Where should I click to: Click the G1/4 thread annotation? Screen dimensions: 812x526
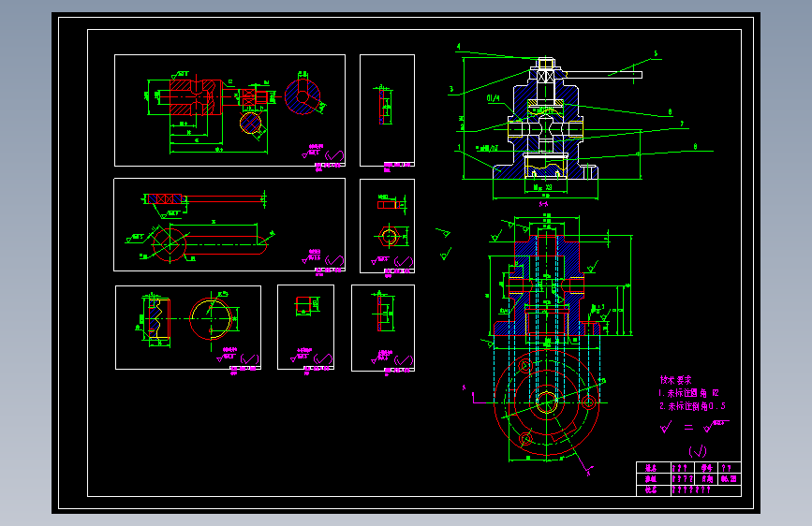point(493,98)
